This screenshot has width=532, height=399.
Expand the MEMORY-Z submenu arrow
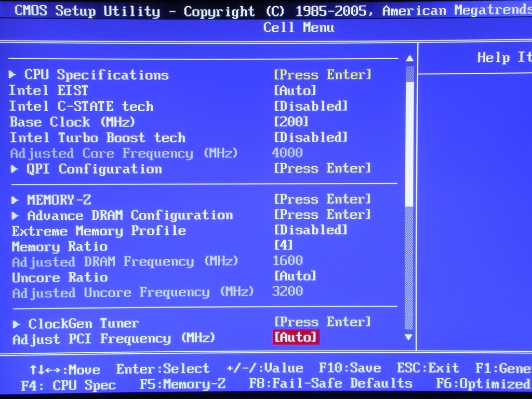(x=15, y=200)
